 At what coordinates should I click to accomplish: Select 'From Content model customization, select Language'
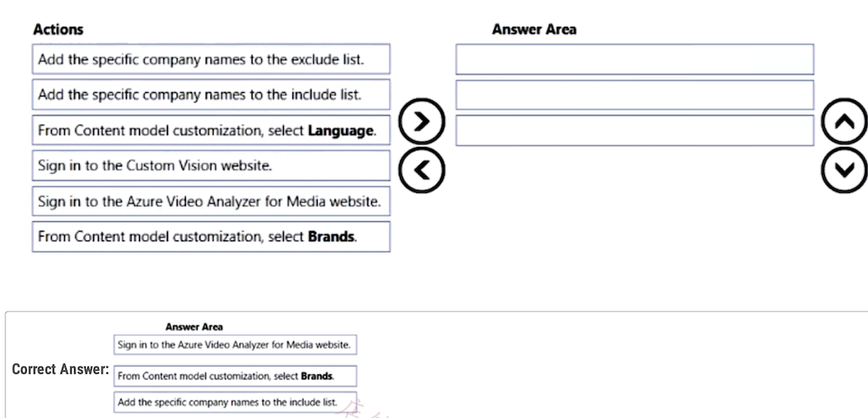[211, 131]
